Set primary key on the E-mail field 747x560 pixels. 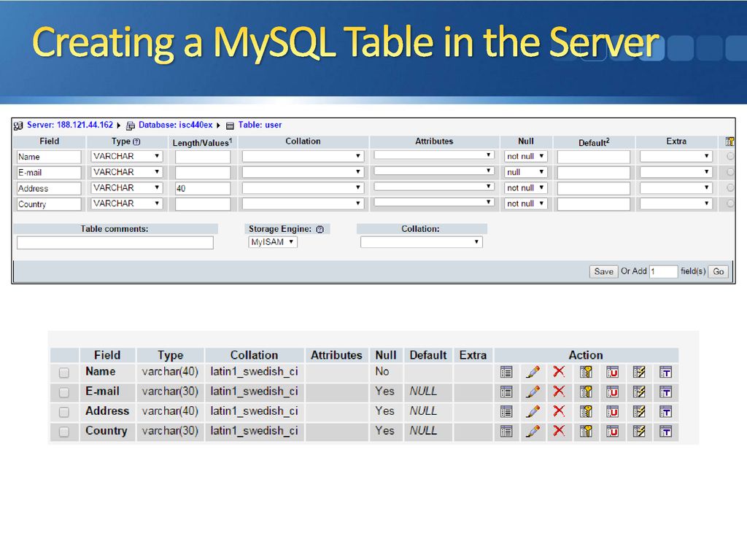click(x=586, y=392)
